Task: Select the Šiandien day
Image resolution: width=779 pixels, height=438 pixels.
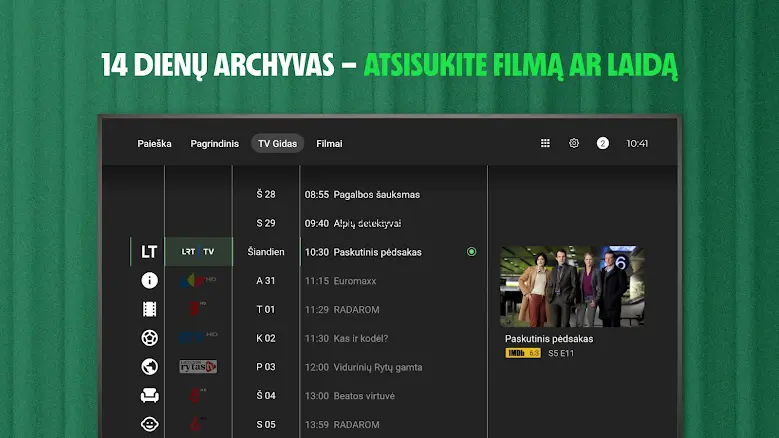Action: [x=266, y=252]
